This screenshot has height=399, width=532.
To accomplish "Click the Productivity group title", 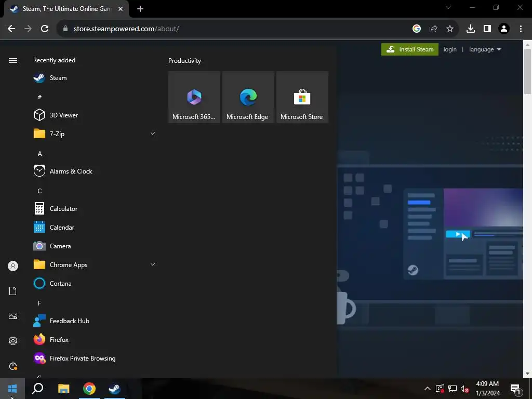I will 184,61.
